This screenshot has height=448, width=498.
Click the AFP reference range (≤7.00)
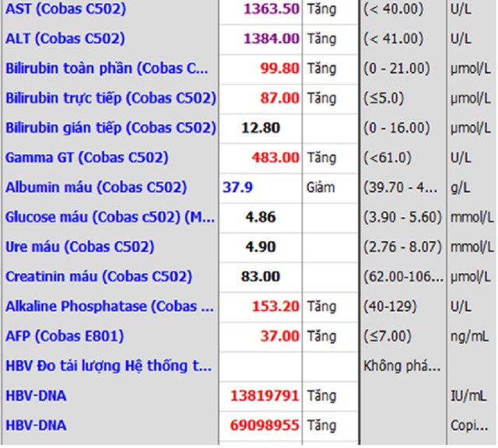pos(386,337)
